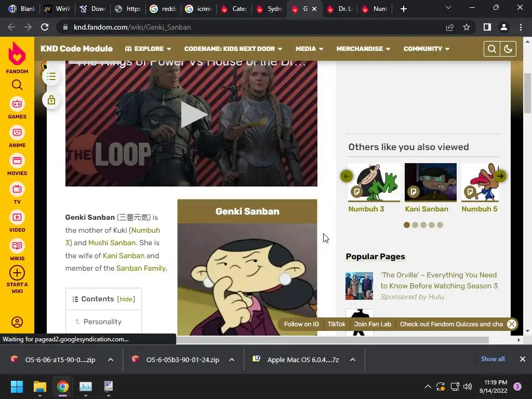The width and height of the screenshot is (532, 399).
Task: Open Numbuh 3 recommended thumbnail
Action: coord(374,182)
